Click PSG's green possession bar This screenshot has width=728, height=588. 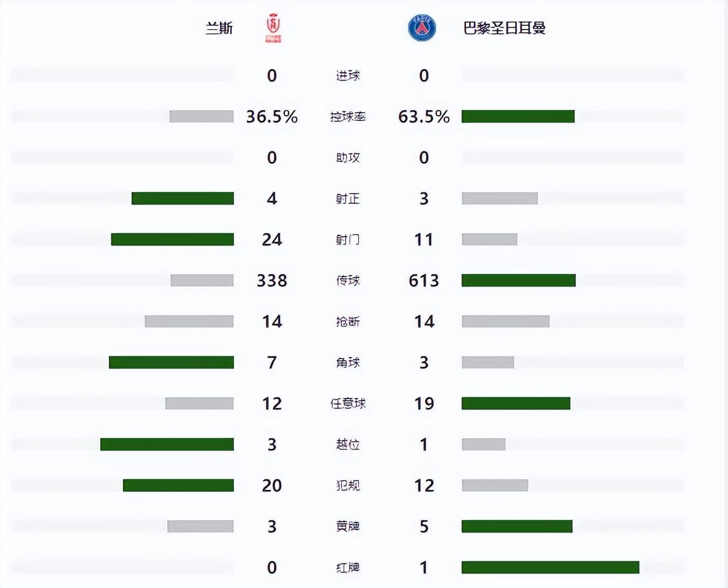518,117
